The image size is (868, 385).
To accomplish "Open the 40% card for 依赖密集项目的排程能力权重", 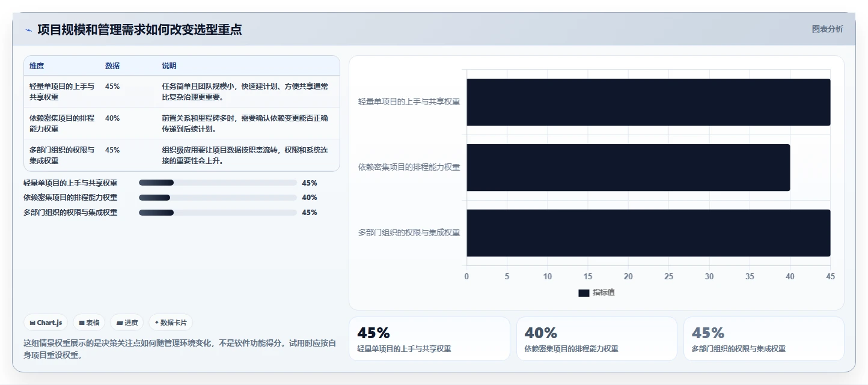I will coord(596,339).
